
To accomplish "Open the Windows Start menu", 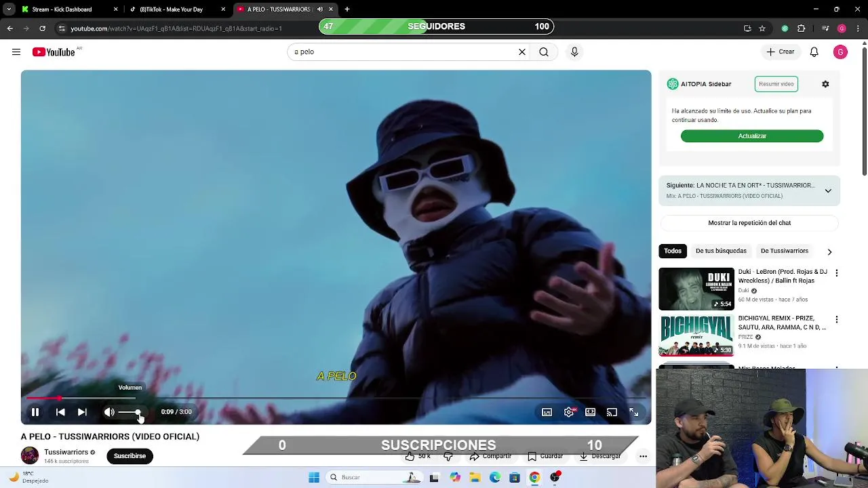I will coord(314,477).
